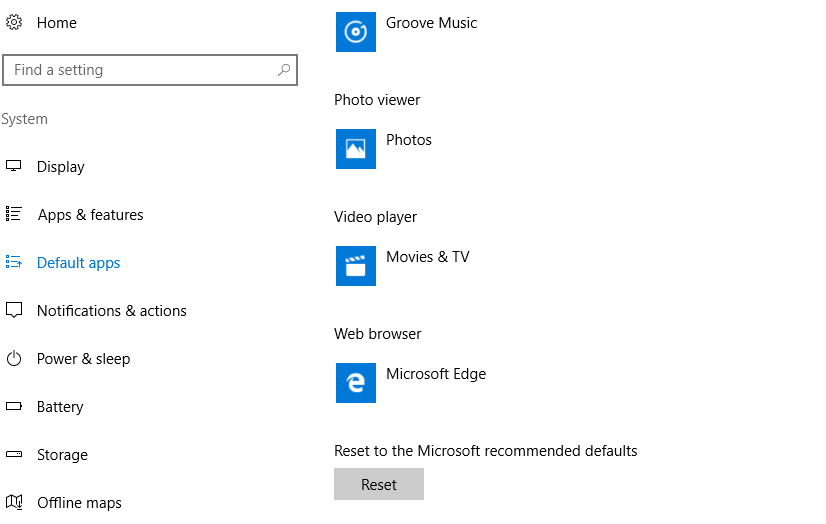The height and width of the screenshot is (524, 826).
Task: Click the Video player heading text
Action: [x=375, y=217]
